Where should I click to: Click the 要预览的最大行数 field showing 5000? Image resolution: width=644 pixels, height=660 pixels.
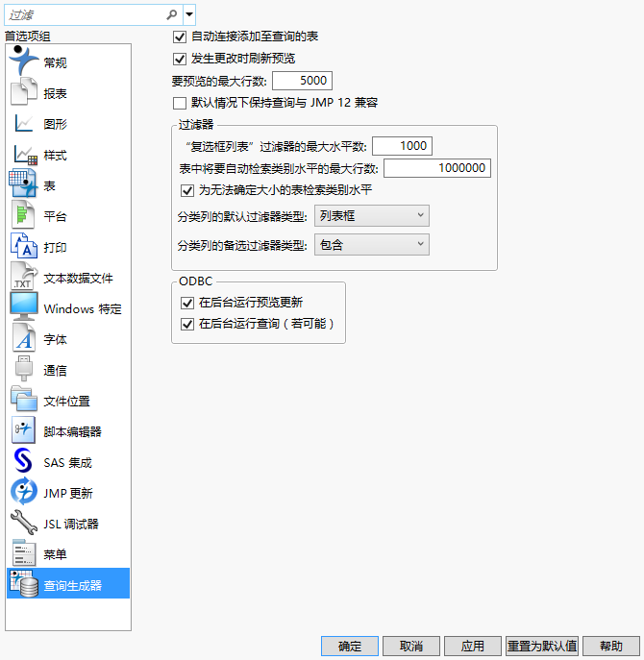[x=303, y=81]
